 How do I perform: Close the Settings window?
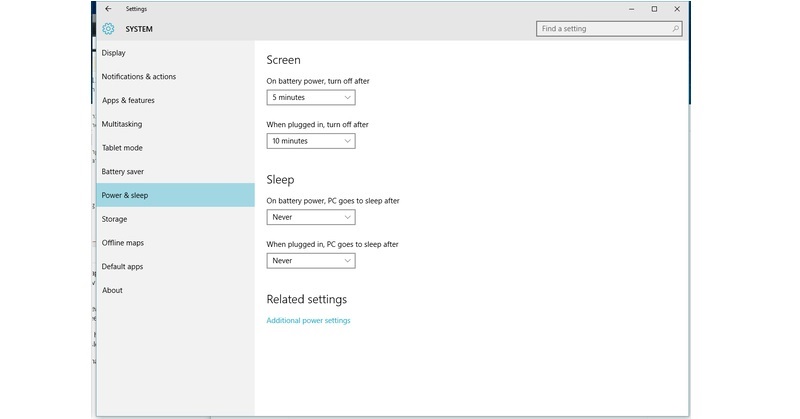point(677,9)
